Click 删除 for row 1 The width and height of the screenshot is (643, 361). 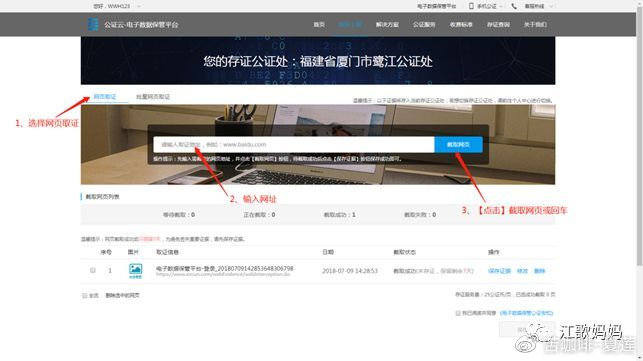[x=539, y=271]
